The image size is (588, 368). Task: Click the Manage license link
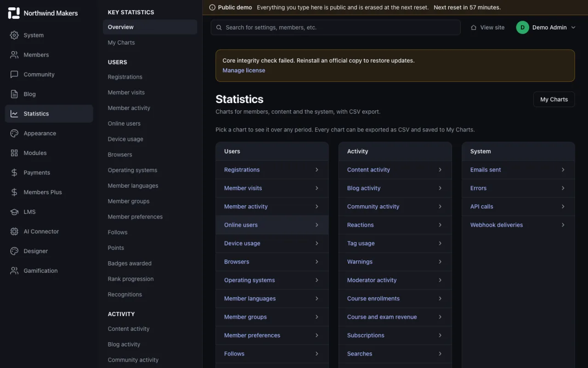click(243, 70)
